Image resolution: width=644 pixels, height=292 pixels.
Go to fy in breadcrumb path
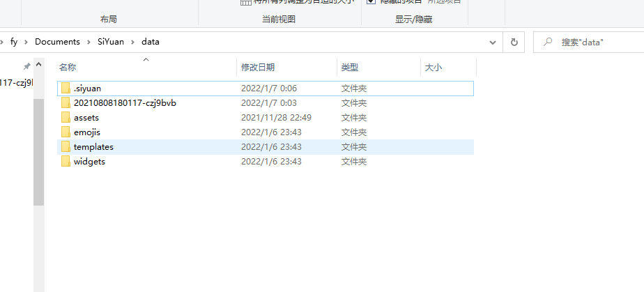coord(14,42)
